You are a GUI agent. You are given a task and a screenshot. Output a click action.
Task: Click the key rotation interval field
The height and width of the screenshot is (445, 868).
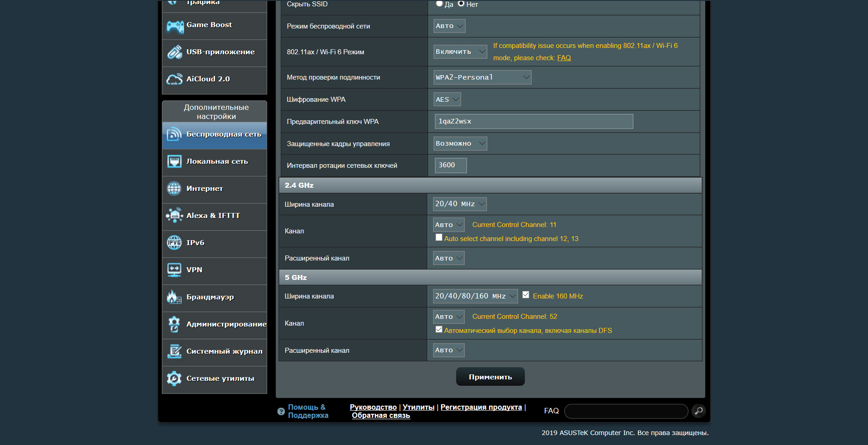[451, 165]
